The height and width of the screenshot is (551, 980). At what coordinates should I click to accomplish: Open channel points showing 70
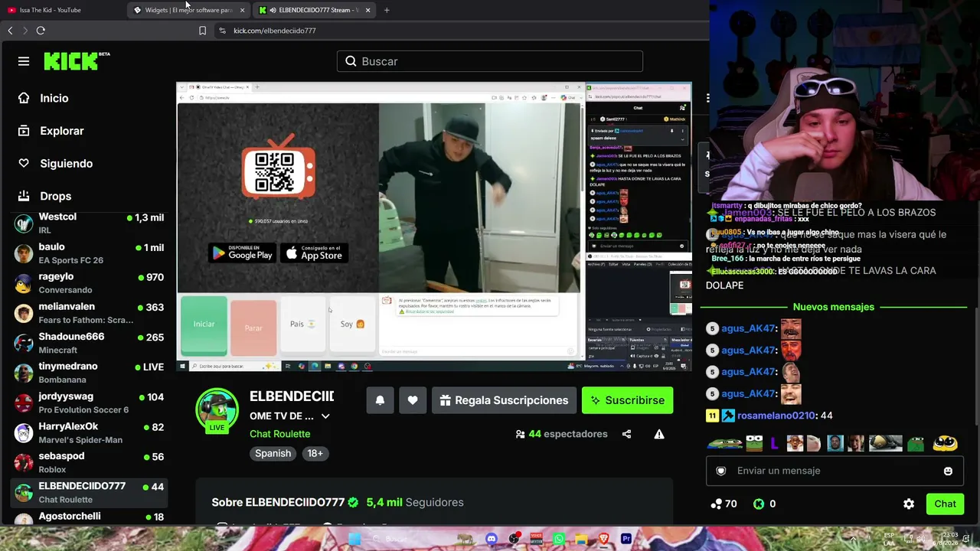click(x=724, y=504)
